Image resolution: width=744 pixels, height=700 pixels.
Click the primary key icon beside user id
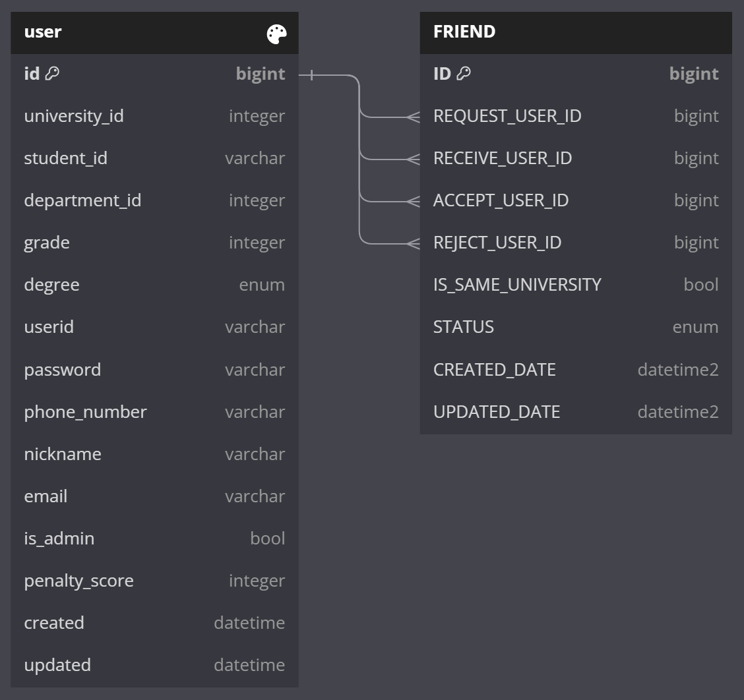[x=52, y=74]
